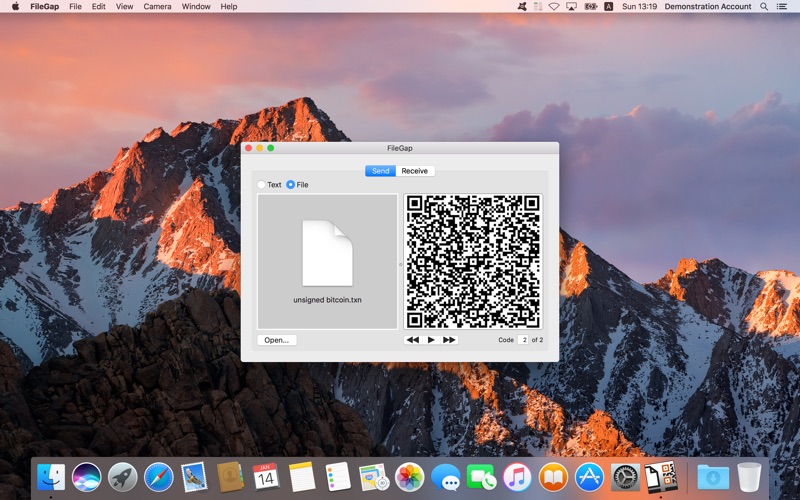Open Reminders in the Dock

338,477
